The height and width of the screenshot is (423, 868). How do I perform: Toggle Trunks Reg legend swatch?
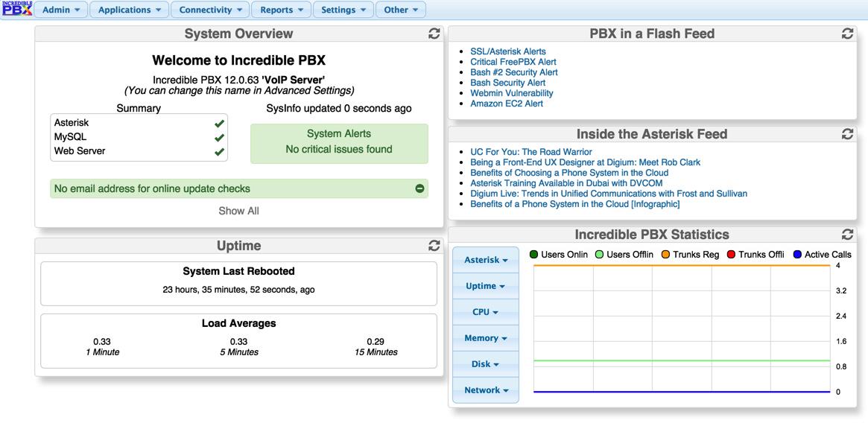665,255
